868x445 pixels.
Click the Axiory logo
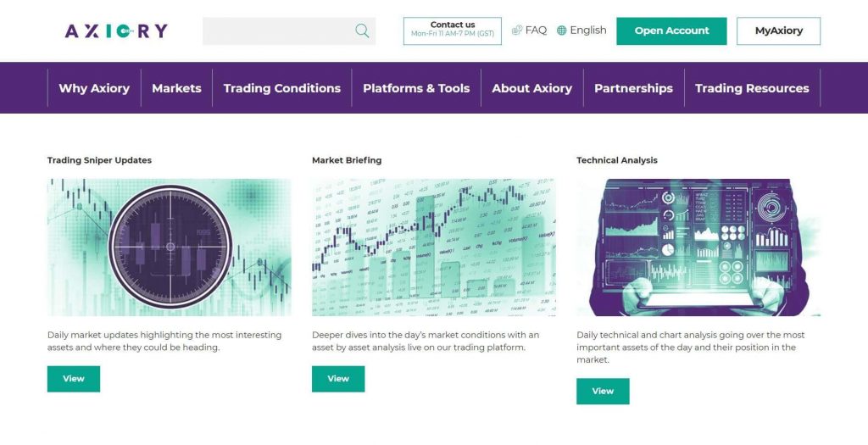[116, 31]
